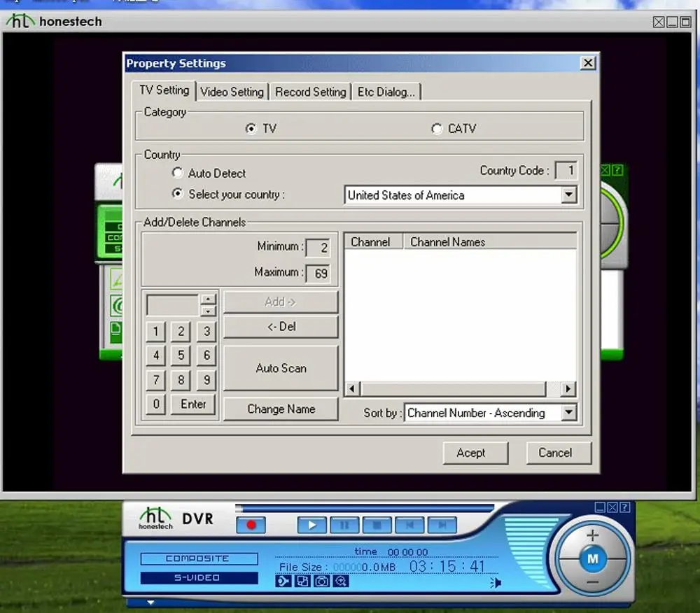Click the M button on round dial
The image size is (700, 613).
592,558
